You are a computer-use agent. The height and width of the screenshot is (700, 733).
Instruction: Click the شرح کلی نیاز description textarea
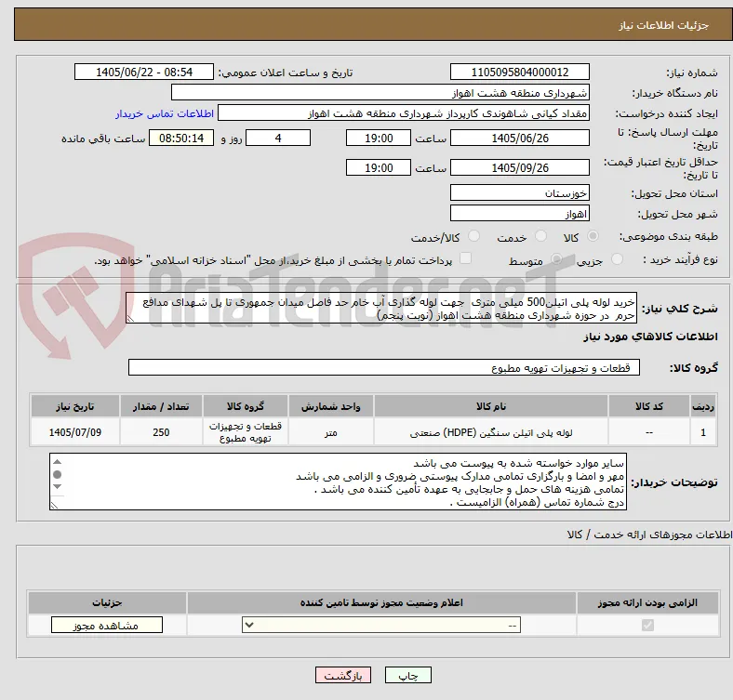[x=381, y=308]
